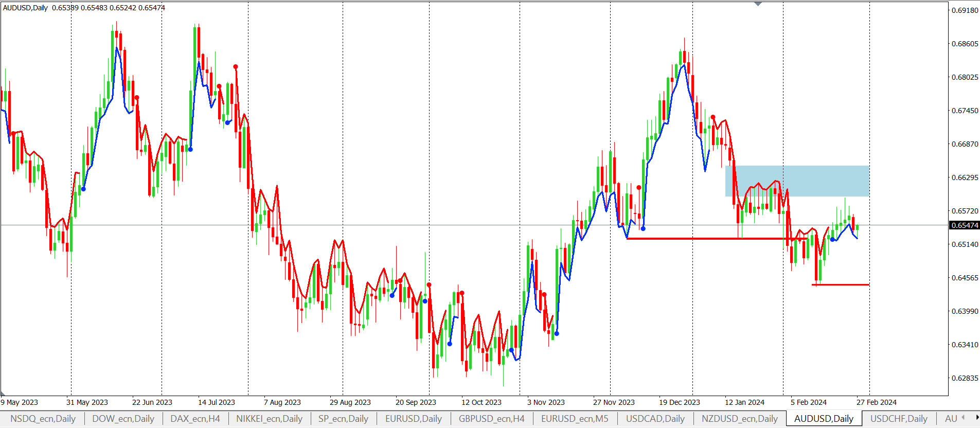Click the 0.68605 price axis label

[x=965, y=44]
